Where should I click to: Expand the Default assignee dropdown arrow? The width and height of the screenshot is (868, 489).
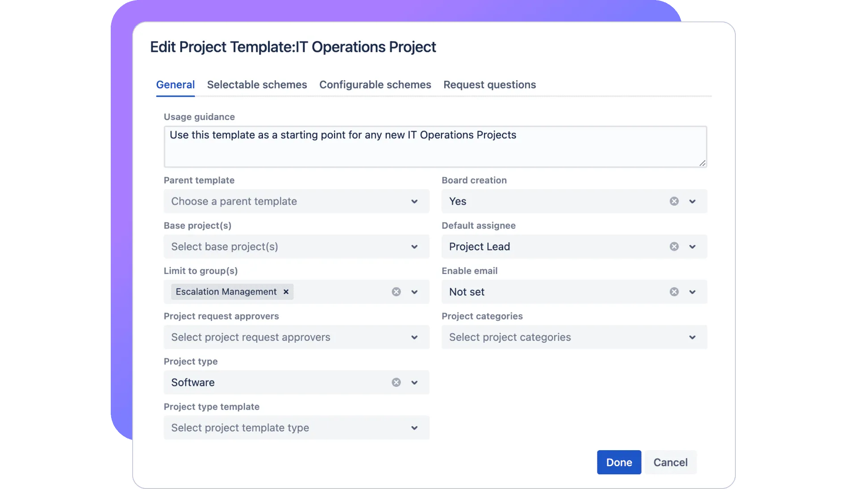(x=692, y=247)
